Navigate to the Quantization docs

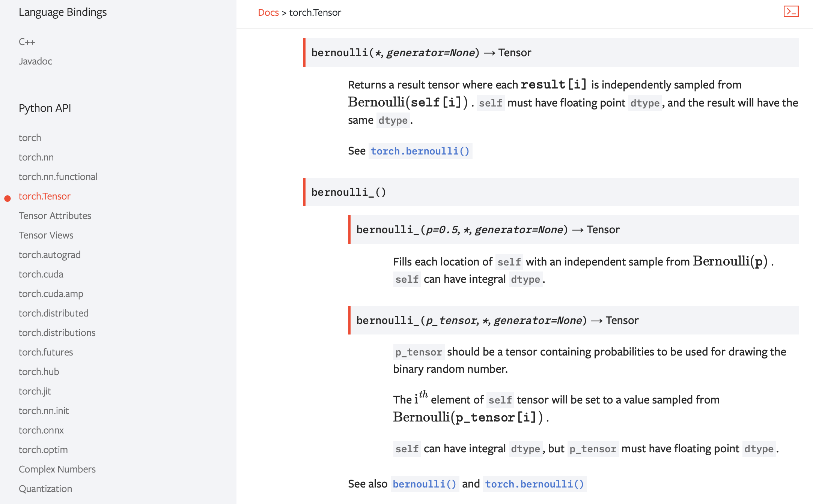(45, 489)
